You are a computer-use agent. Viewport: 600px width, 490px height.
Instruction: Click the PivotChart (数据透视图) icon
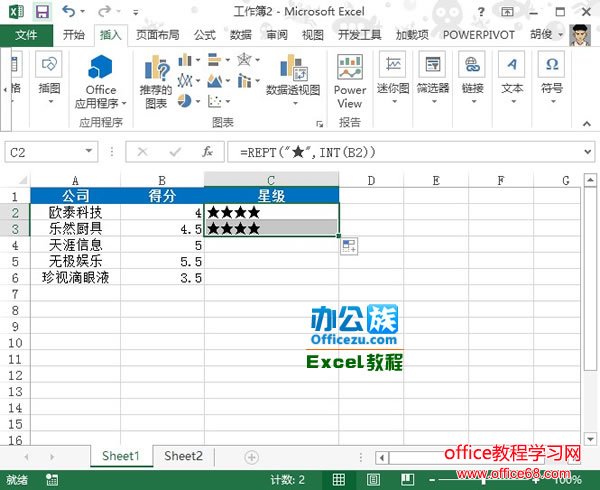click(x=293, y=67)
